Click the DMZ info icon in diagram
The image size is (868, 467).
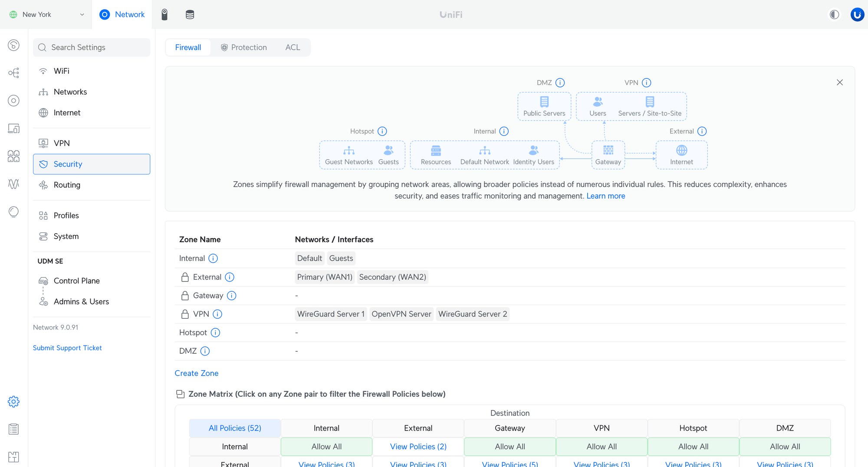[x=560, y=82]
